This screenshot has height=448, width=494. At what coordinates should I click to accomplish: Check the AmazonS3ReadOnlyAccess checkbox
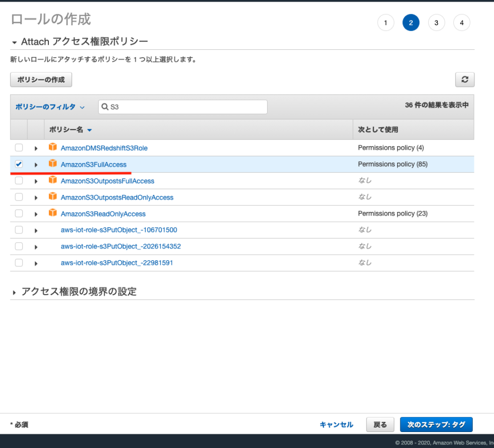pyautogui.click(x=19, y=213)
